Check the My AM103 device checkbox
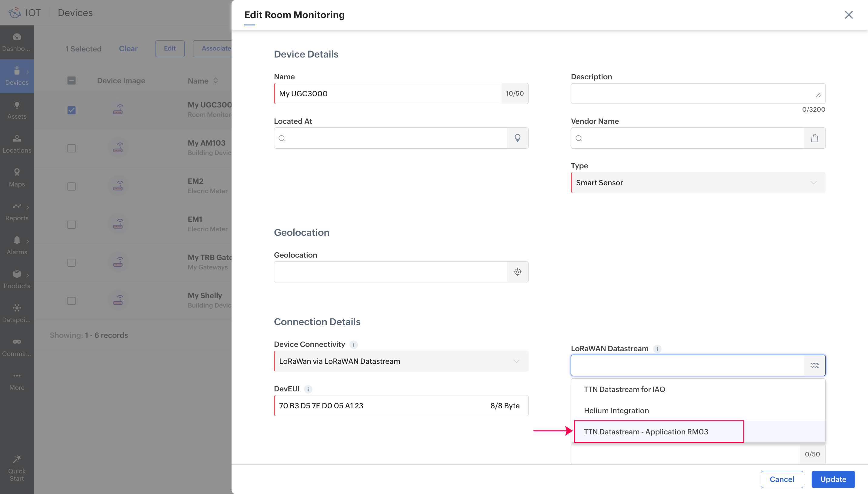This screenshot has height=494, width=868. 71,148
